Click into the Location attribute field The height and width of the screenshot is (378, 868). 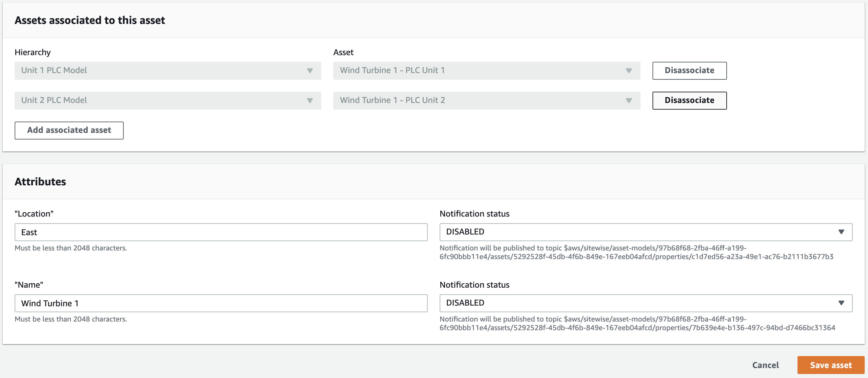click(221, 232)
